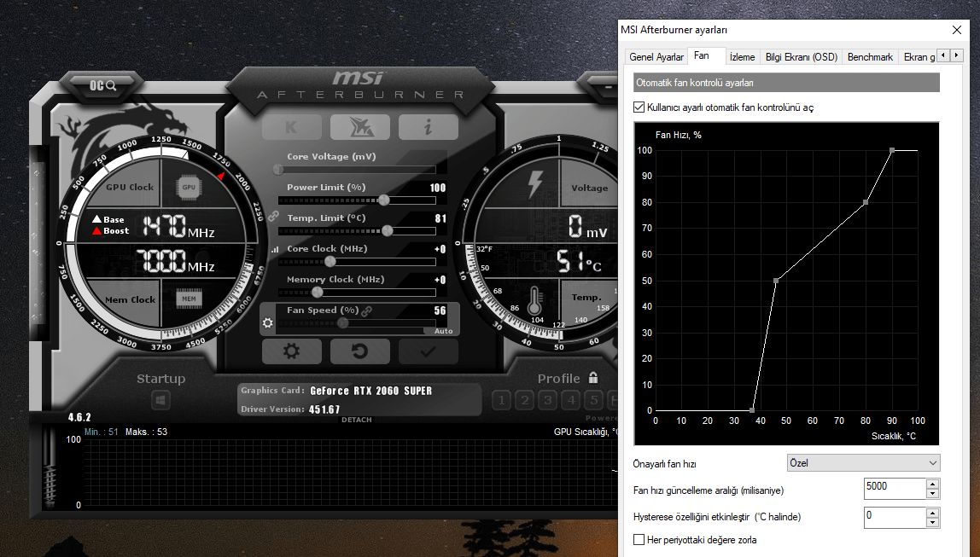
Task: Click the MSI dragon jet logo button
Action: [360, 127]
